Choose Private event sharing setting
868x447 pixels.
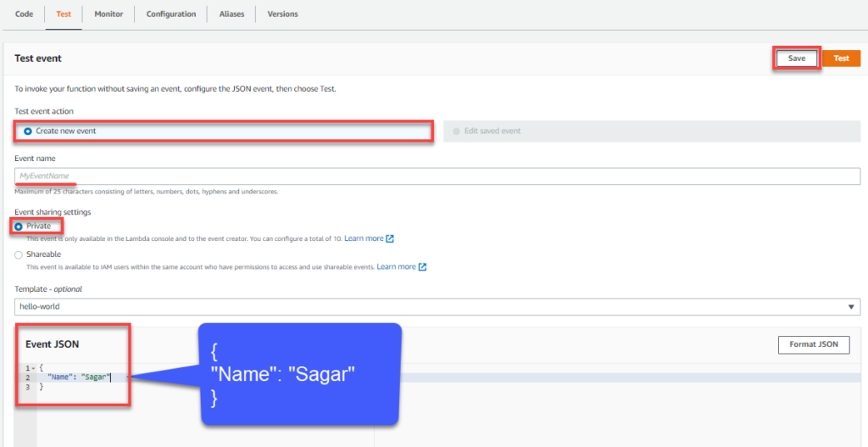(19, 226)
